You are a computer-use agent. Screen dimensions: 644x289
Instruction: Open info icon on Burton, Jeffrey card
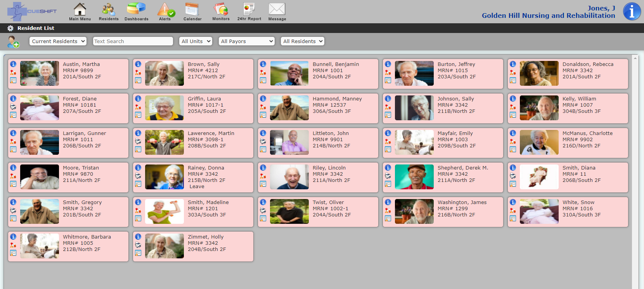pos(388,64)
